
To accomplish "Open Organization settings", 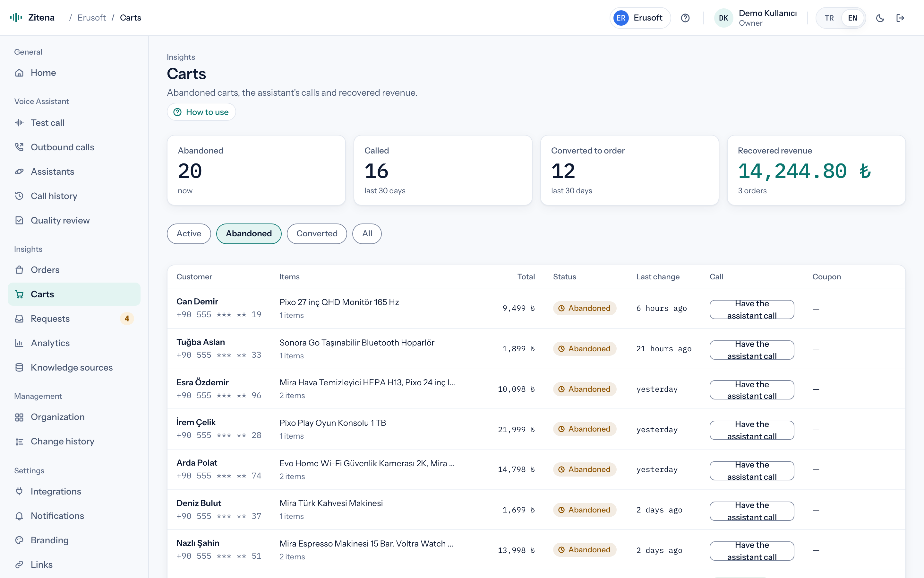I will pos(74,417).
